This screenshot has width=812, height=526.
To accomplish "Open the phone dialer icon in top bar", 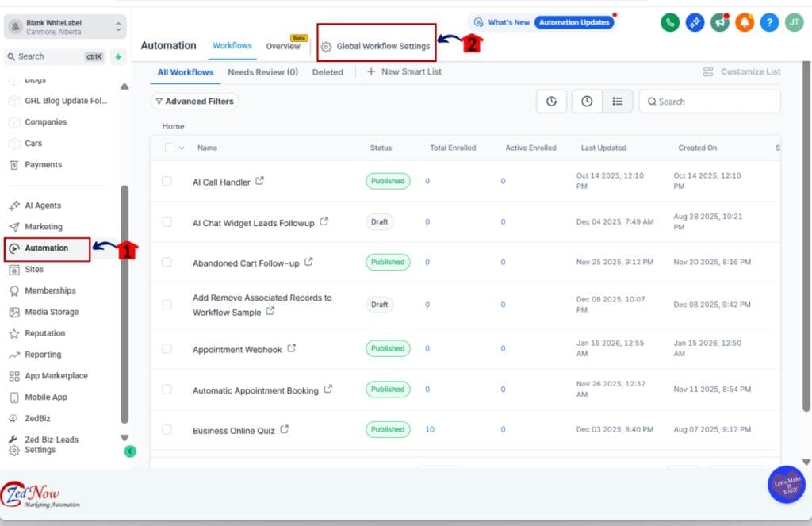I will point(670,22).
